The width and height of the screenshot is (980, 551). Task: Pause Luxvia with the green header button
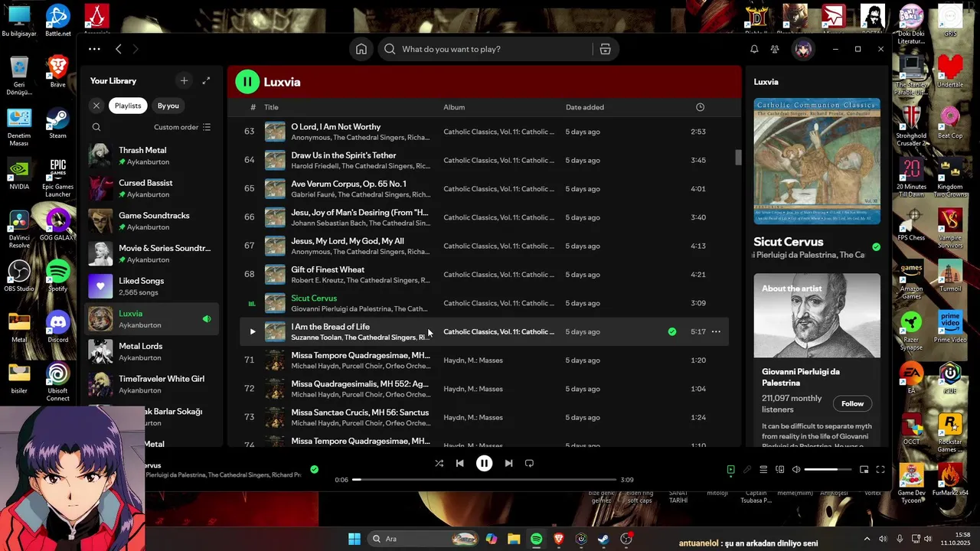(247, 82)
